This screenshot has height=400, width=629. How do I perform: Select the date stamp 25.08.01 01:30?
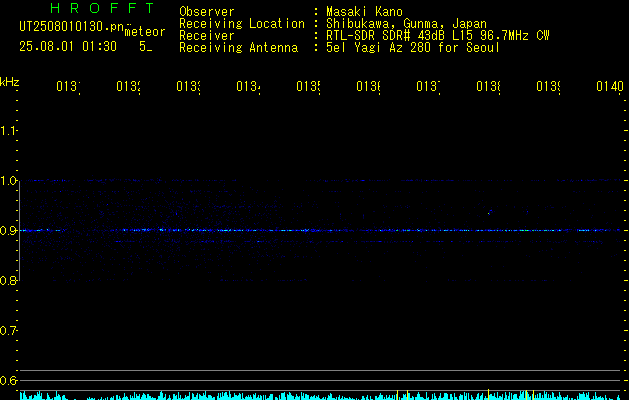68,47
